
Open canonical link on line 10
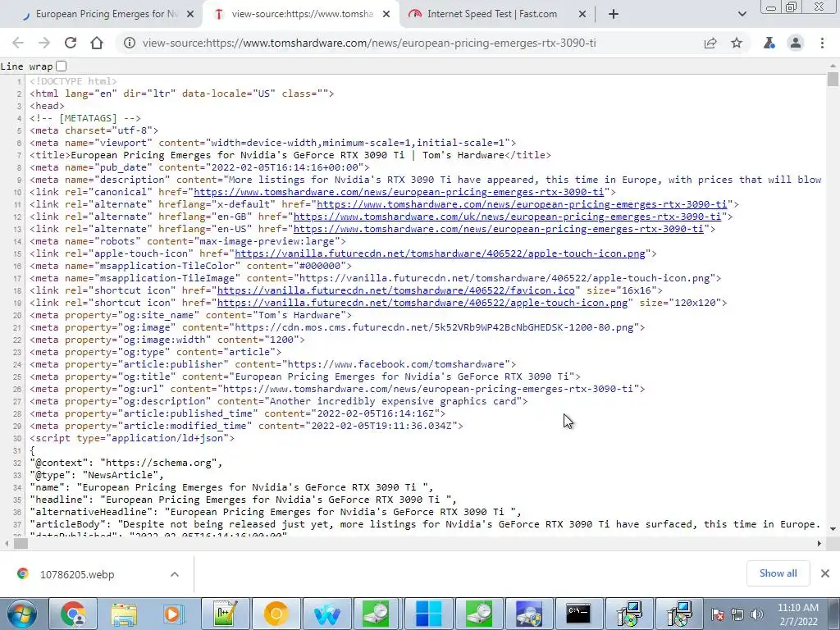(x=399, y=192)
